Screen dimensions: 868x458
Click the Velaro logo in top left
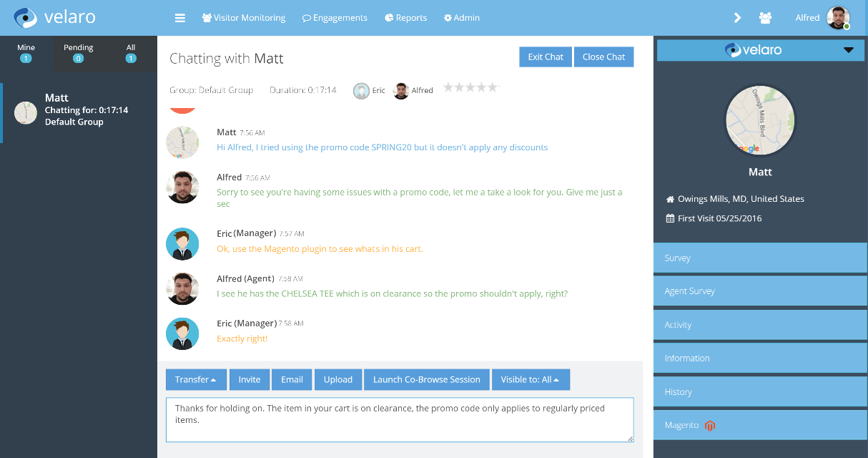(55, 17)
